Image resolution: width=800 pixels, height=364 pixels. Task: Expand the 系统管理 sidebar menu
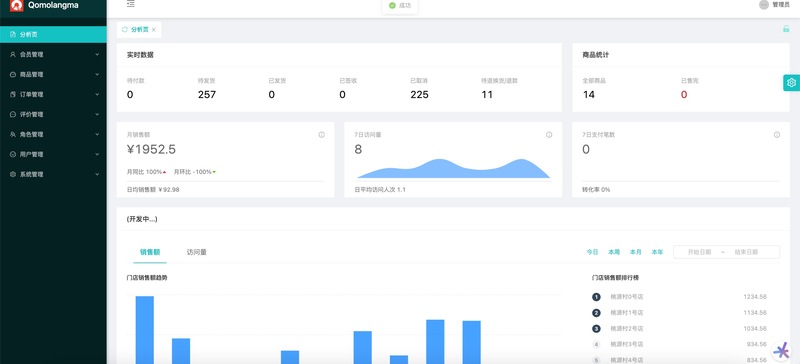pos(53,174)
